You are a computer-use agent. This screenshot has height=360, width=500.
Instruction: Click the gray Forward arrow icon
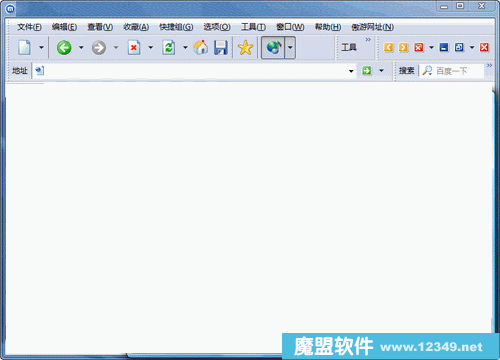pyautogui.click(x=99, y=48)
